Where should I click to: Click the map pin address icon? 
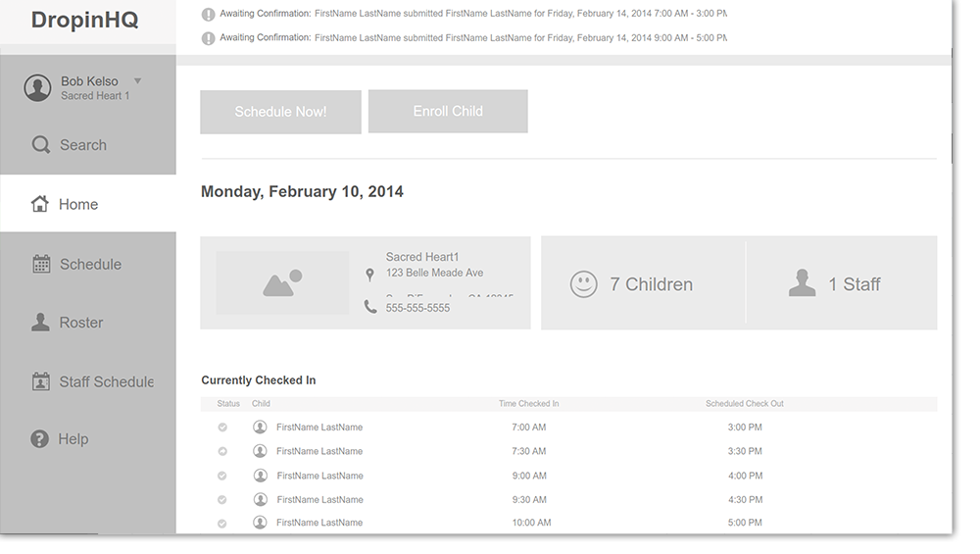click(x=370, y=275)
